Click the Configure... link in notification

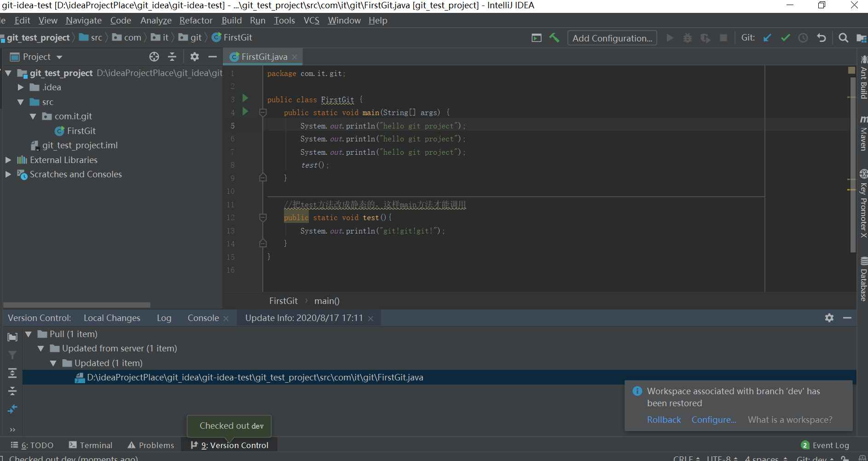click(x=714, y=420)
